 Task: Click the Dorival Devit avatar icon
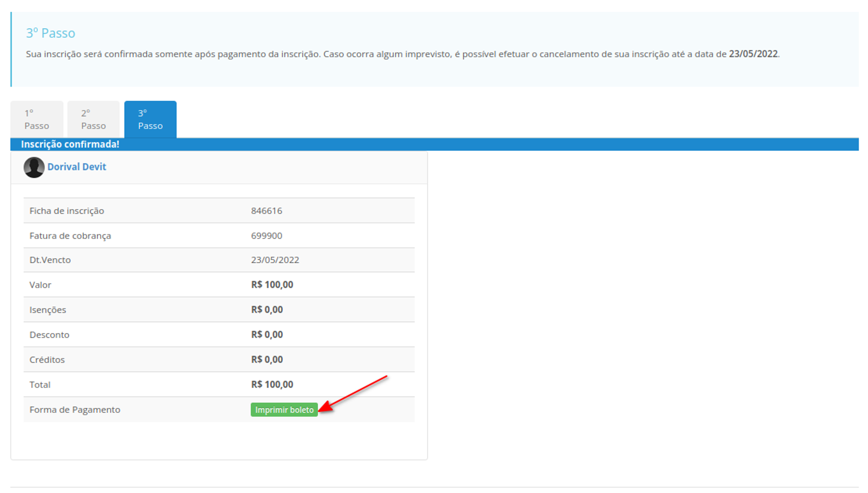tap(34, 167)
